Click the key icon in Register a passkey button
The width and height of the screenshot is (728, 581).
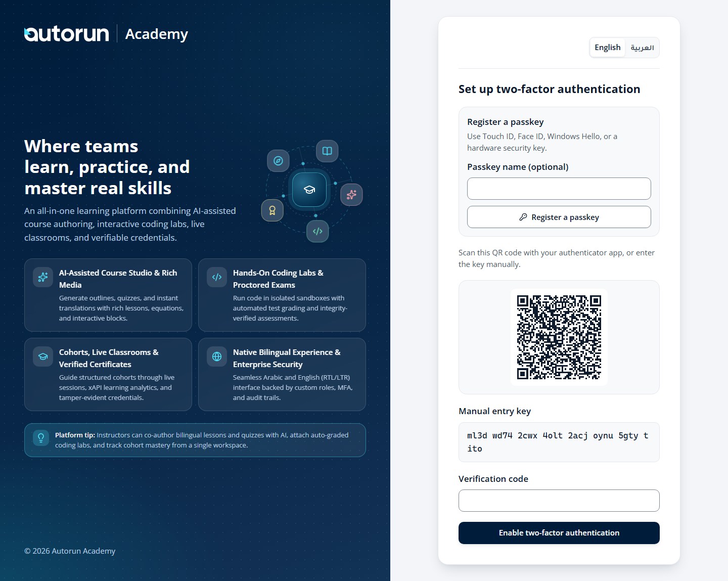pos(523,217)
